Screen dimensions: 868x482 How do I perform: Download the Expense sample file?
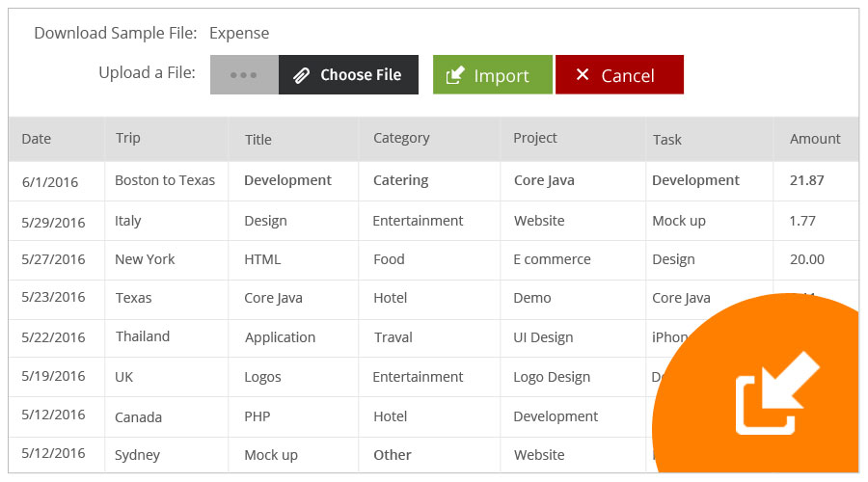239,33
